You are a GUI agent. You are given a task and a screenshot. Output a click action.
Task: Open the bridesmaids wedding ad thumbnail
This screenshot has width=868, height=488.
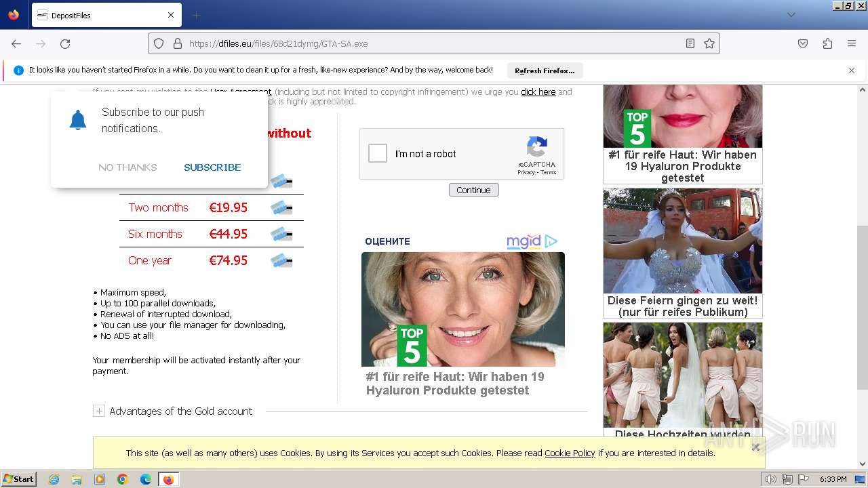click(683, 375)
